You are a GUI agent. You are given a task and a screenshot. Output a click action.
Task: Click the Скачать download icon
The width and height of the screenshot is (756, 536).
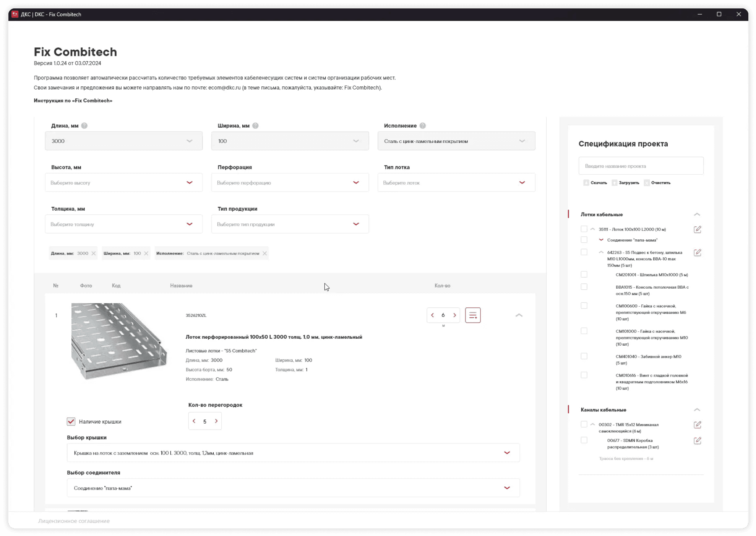586,183
